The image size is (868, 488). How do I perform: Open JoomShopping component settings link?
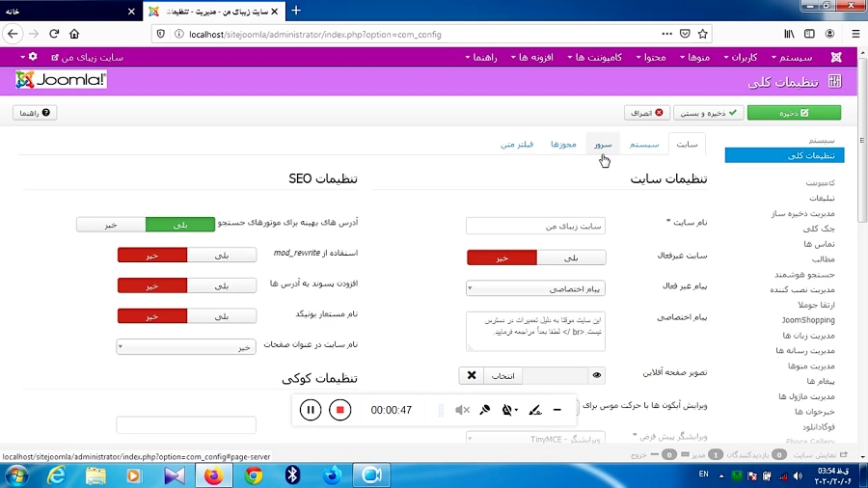point(808,320)
